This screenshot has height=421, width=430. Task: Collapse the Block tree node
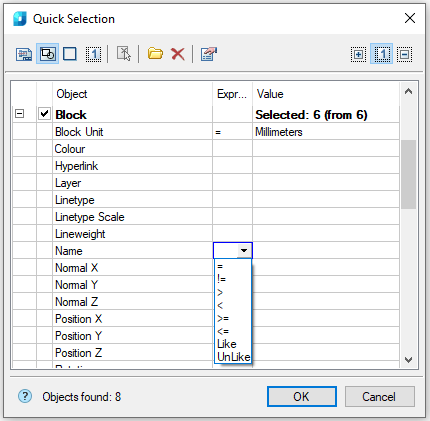20,114
